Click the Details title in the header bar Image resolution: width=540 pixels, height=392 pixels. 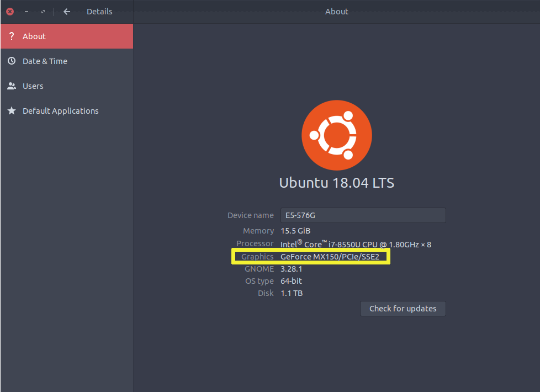(x=99, y=12)
